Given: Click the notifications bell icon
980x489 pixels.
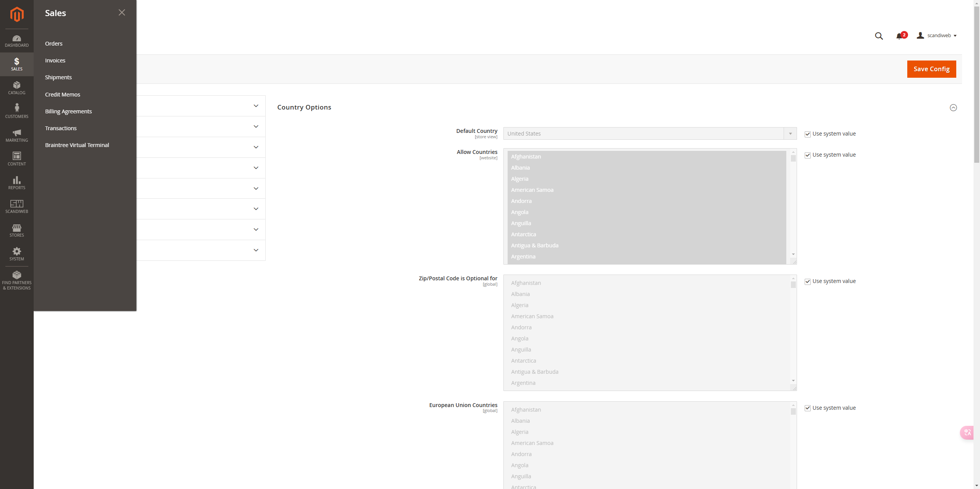Looking at the screenshot, I should pyautogui.click(x=899, y=36).
